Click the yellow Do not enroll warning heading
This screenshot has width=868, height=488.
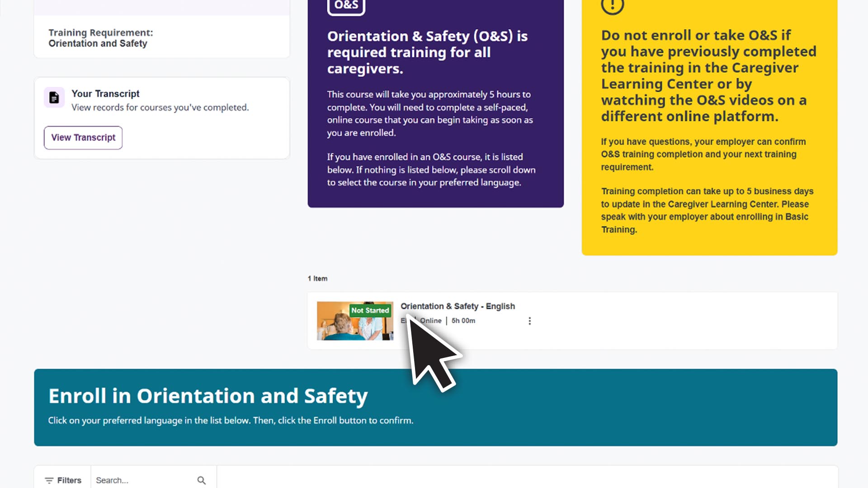[708, 76]
